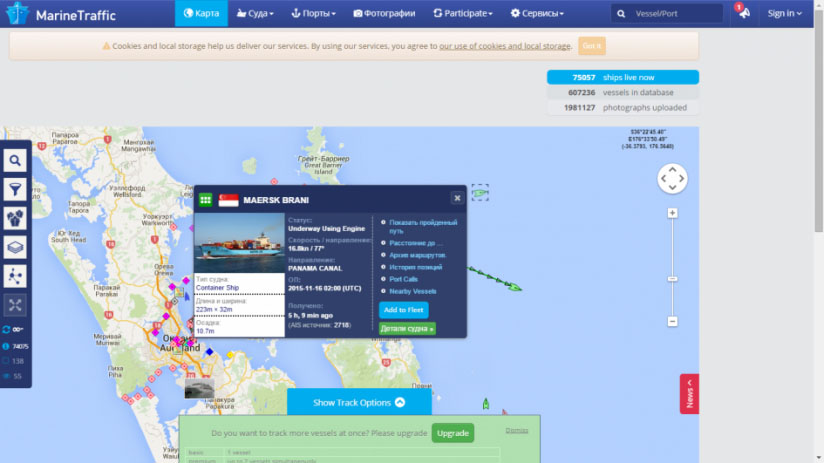The width and height of the screenshot is (824, 463).
Task: Click the Add to Fleet button
Action: click(x=404, y=310)
